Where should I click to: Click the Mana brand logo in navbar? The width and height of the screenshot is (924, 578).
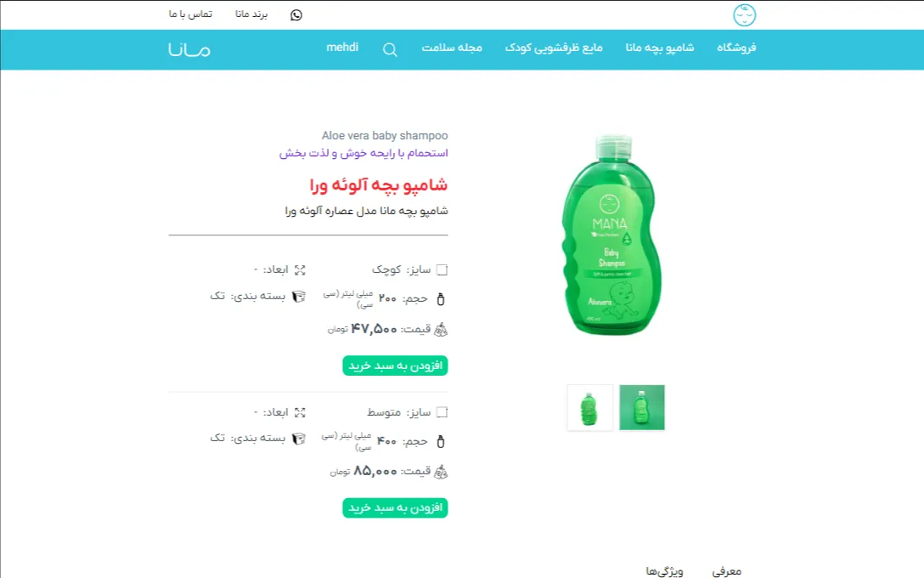pos(189,49)
